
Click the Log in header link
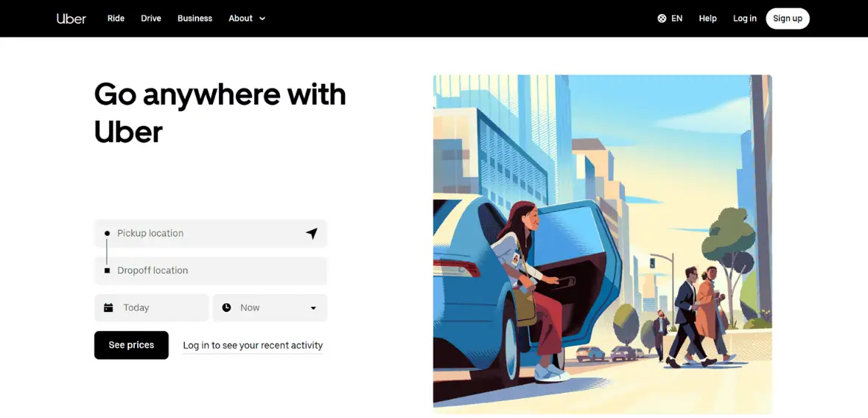744,18
